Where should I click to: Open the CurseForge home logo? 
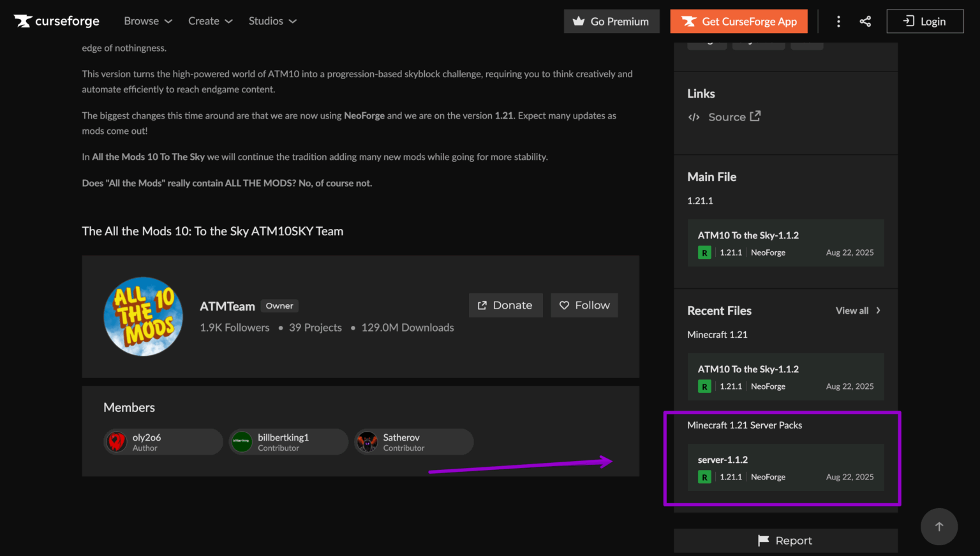click(x=57, y=21)
